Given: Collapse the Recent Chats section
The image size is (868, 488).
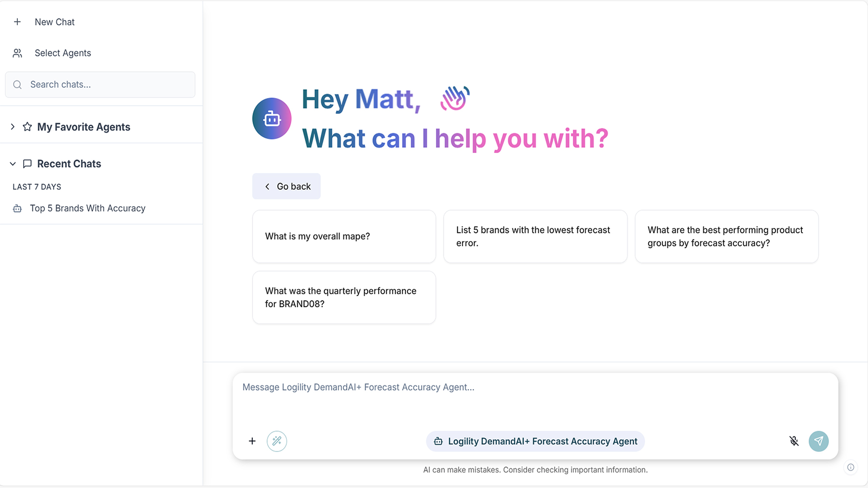Looking at the screenshot, I should [x=13, y=164].
